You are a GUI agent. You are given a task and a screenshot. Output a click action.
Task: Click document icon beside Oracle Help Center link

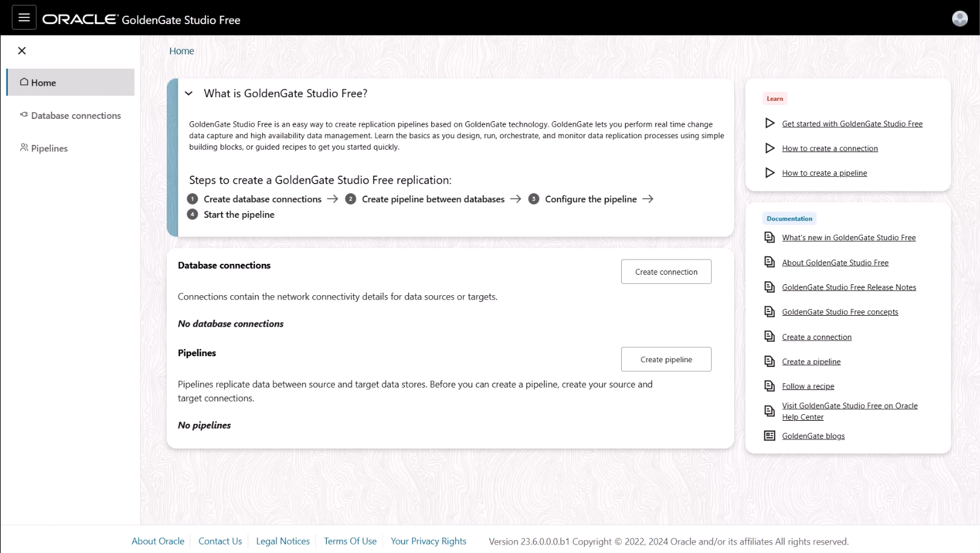(x=770, y=411)
